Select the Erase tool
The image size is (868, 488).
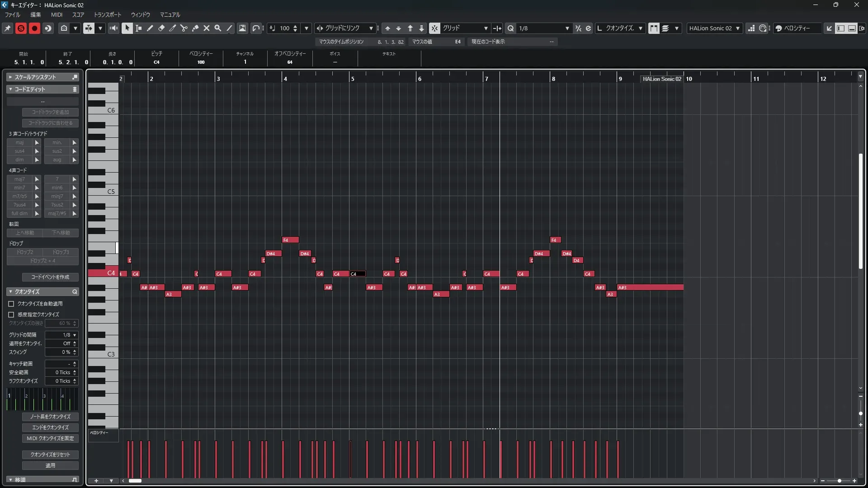click(x=161, y=28)
